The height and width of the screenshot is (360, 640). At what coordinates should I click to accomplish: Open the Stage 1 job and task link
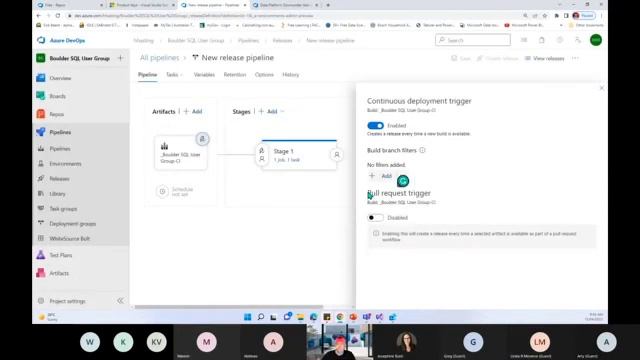(x=287, y=160)
